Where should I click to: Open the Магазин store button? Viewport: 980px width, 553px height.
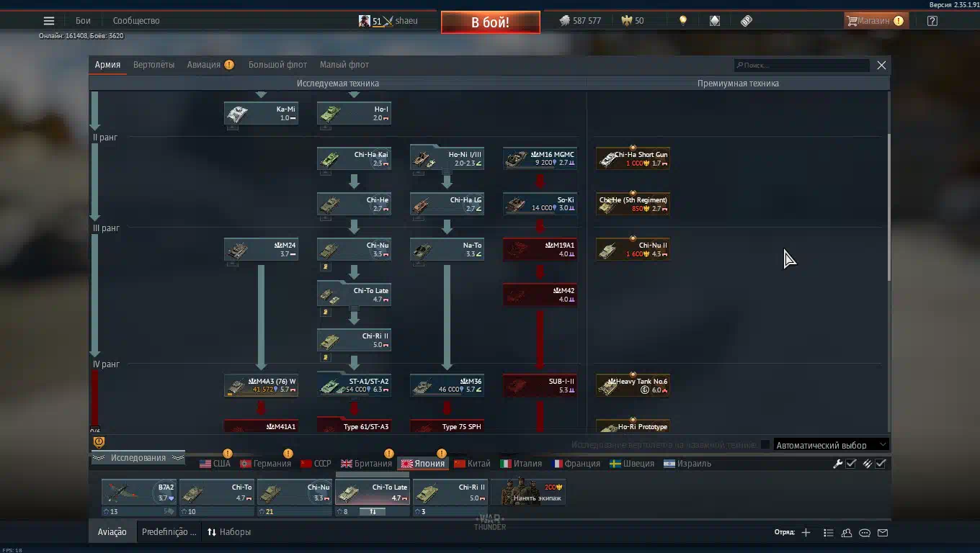(875, 21)
